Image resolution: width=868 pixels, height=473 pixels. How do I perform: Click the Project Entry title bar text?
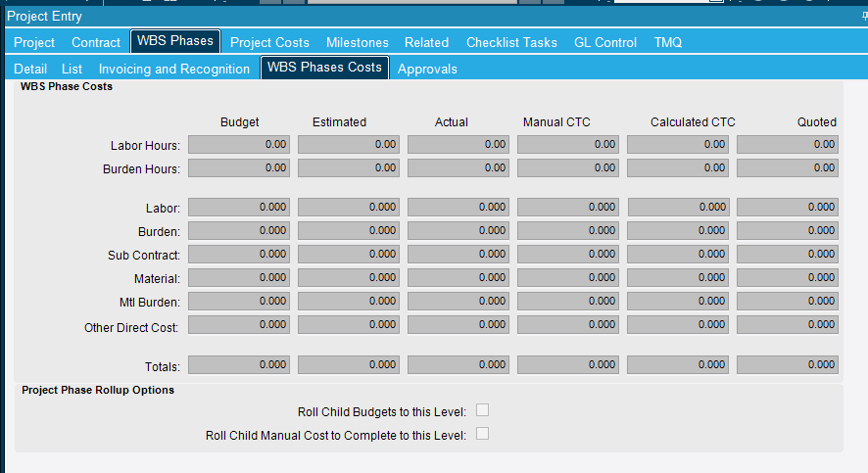click(x=44, y=16)
